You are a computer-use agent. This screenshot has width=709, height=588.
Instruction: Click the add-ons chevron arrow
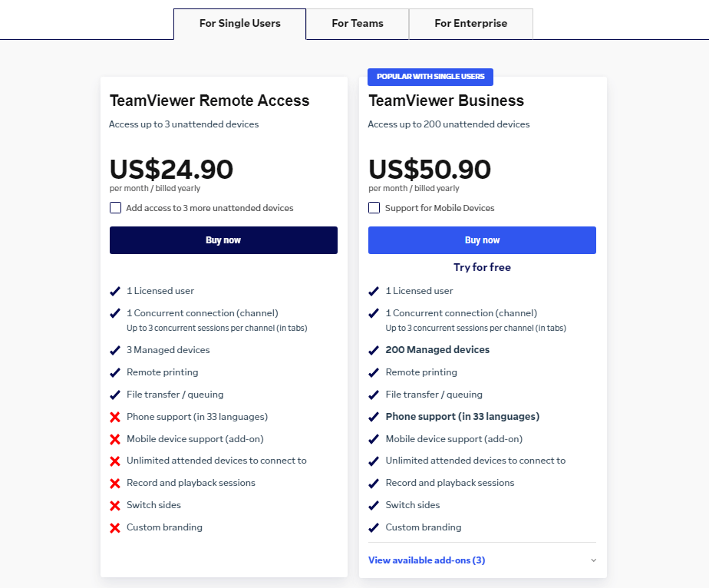pyautogui.click(x=593, y=560)
